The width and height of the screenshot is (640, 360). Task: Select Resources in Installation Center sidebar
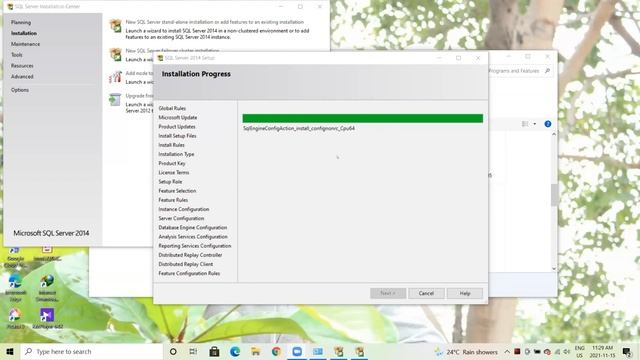click(x=22, y=66)
